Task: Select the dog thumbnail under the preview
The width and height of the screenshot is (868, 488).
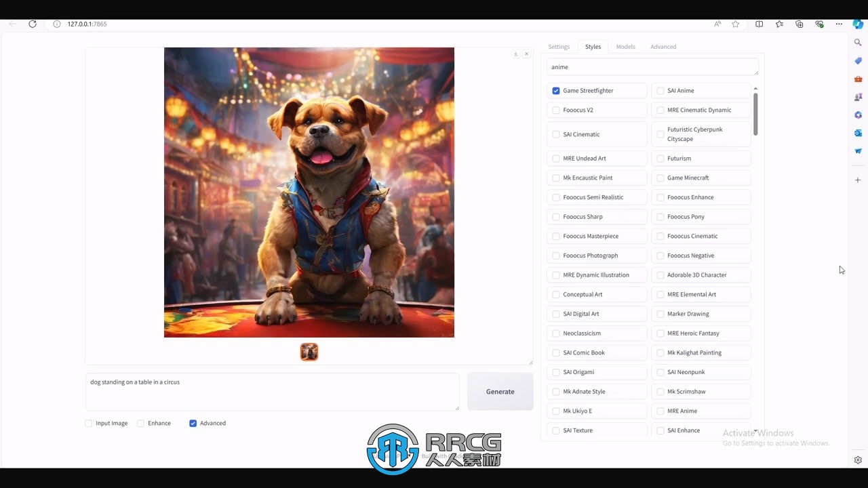Action: tap(309, 352)
